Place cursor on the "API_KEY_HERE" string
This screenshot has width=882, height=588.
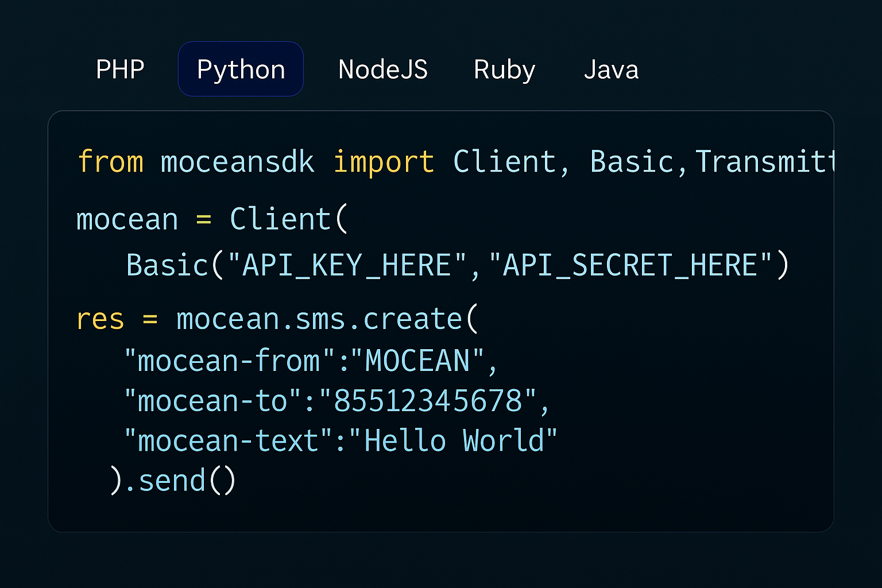point(347,265)
